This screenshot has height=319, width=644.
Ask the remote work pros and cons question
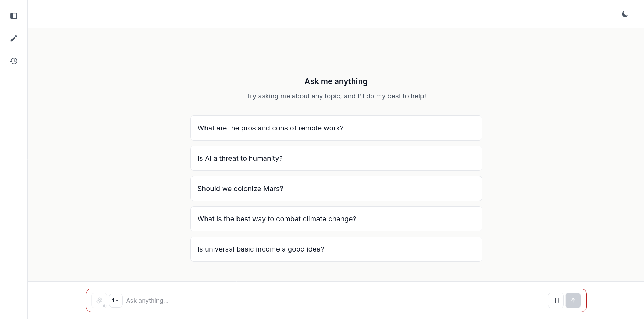(x=336, y=128)
